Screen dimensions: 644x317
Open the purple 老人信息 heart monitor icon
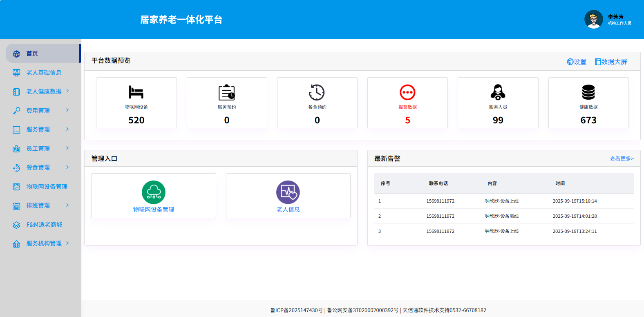tap(288, 192)
